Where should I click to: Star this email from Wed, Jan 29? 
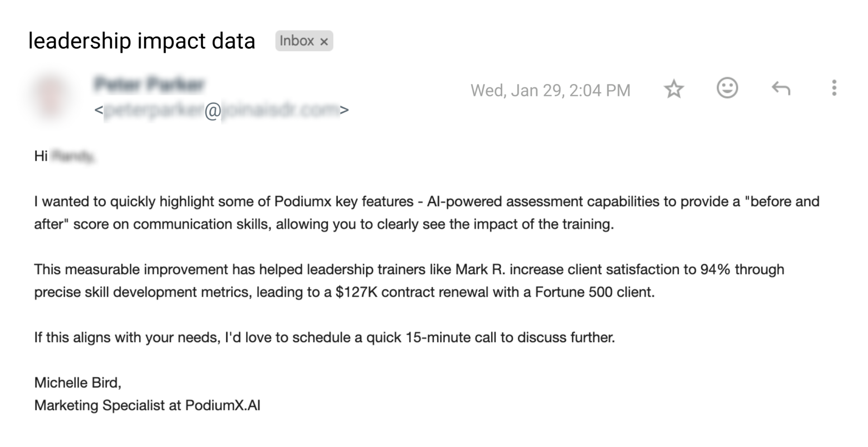(x=674, y=89)
